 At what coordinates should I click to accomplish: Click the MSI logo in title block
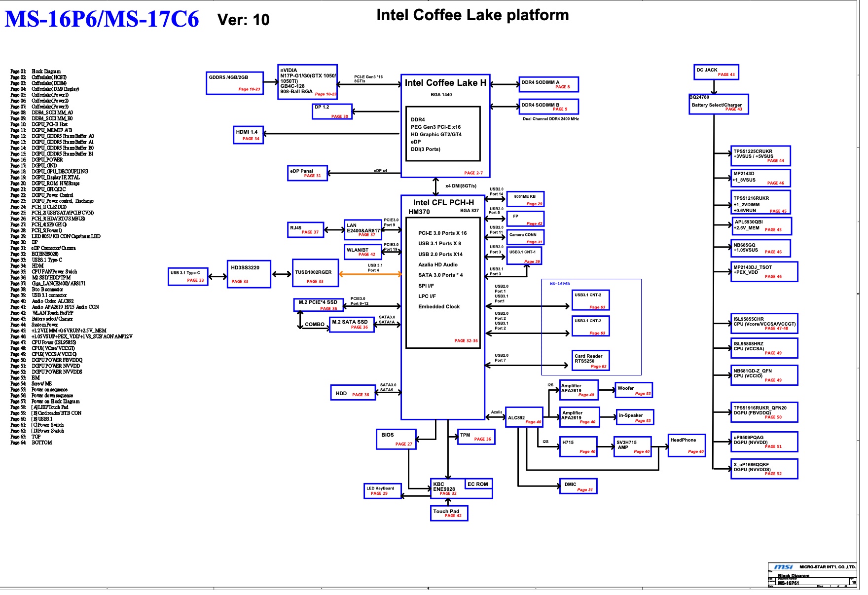[x=784, y=567]
